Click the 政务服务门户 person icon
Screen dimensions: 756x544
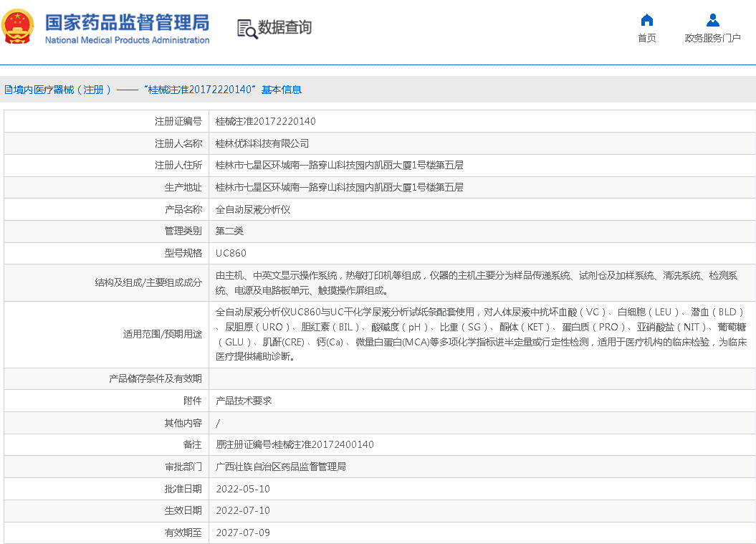click(x=712, y=19)
